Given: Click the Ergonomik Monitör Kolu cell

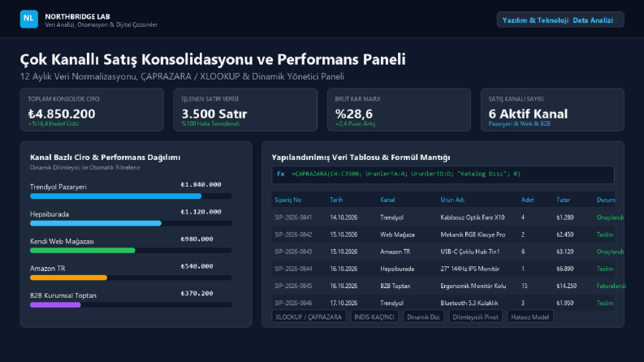Looking at the screenshot, I should click(x=473, y=286).
